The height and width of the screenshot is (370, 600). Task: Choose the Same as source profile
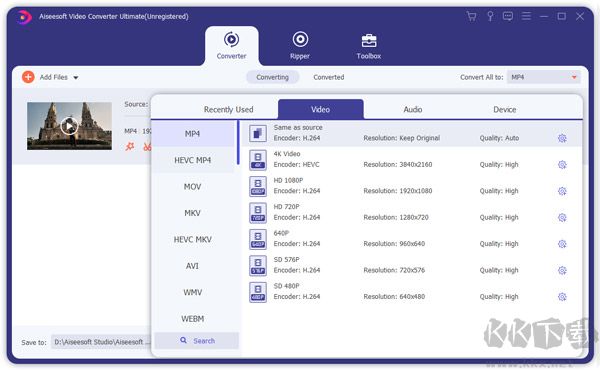pos(411,134)
